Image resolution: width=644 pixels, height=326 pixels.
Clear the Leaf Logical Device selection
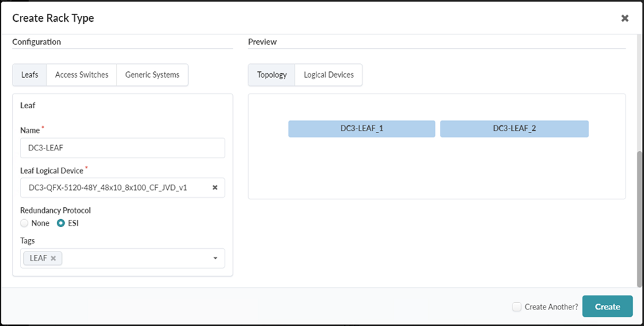[215, 187]
